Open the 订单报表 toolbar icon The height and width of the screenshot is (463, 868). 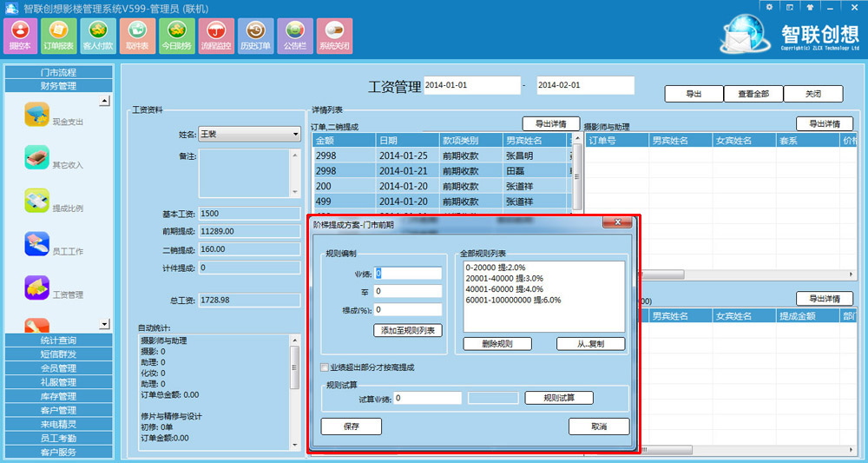59,36
